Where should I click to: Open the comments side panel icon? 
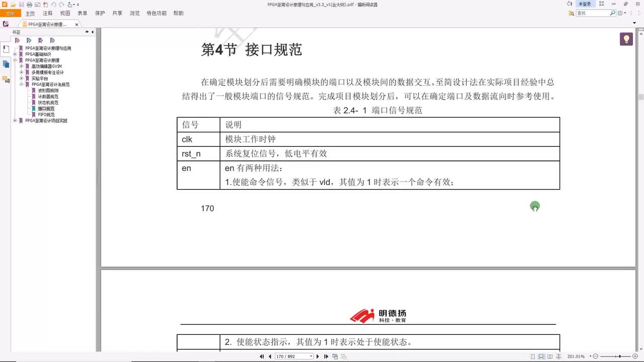(x=6, y=79)
